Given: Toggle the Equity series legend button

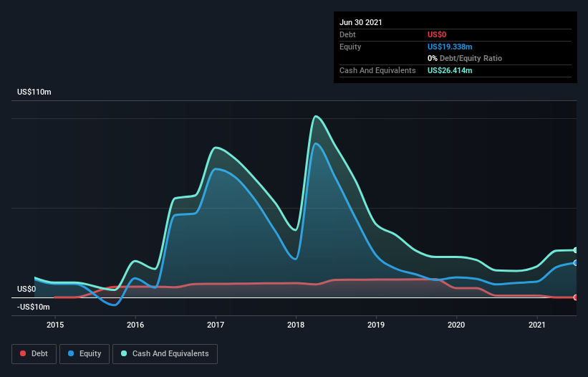Looking at the screenshot, I should click(x=85, y=354).
